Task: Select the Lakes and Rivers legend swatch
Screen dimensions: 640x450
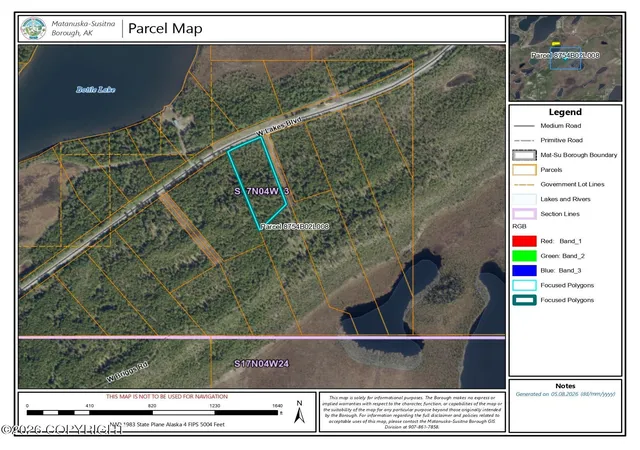Action: click(524, 199)
